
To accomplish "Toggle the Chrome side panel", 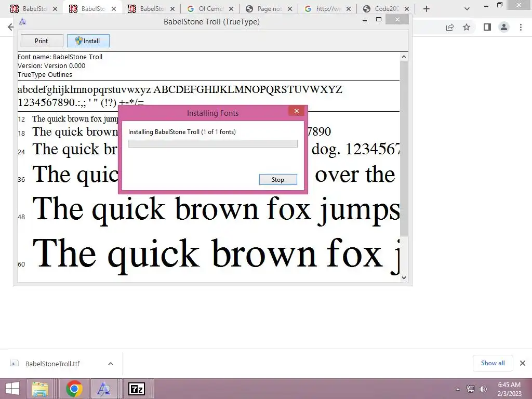I will tap(487, 27).
